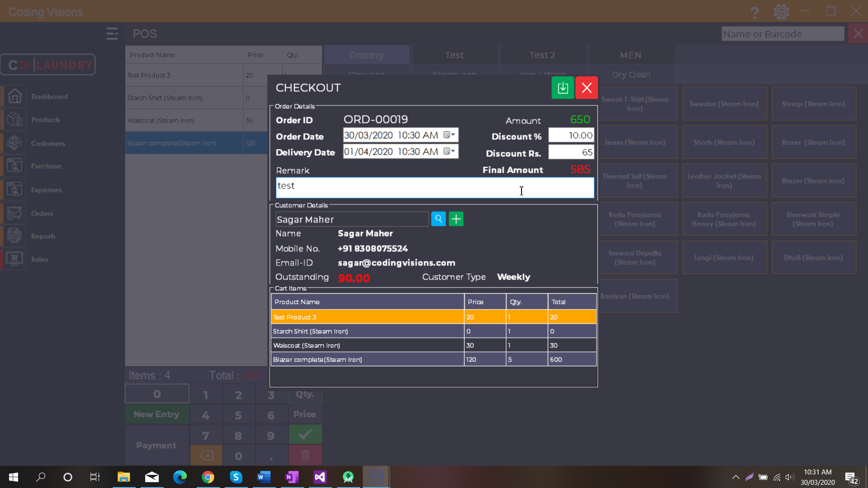Open File Explorer from taskbar
This screenshot has width=868, height=488.
(123, 477)
